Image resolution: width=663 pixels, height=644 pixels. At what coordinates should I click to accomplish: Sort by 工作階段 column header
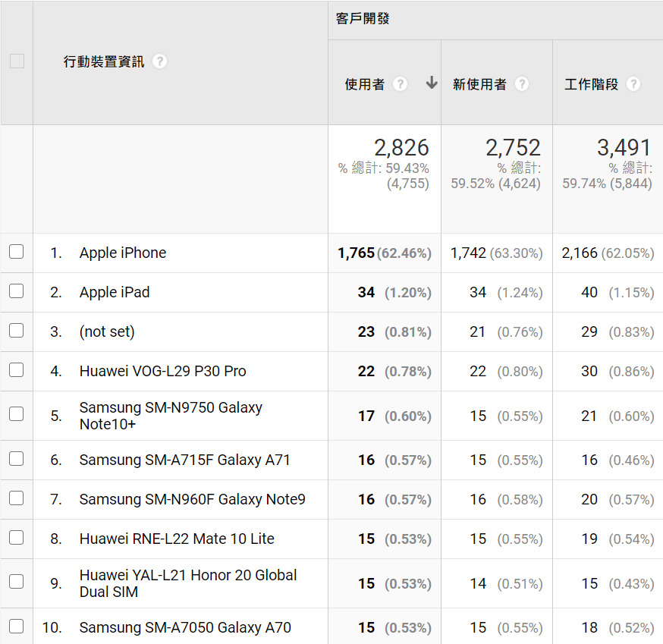coord(592,84)
